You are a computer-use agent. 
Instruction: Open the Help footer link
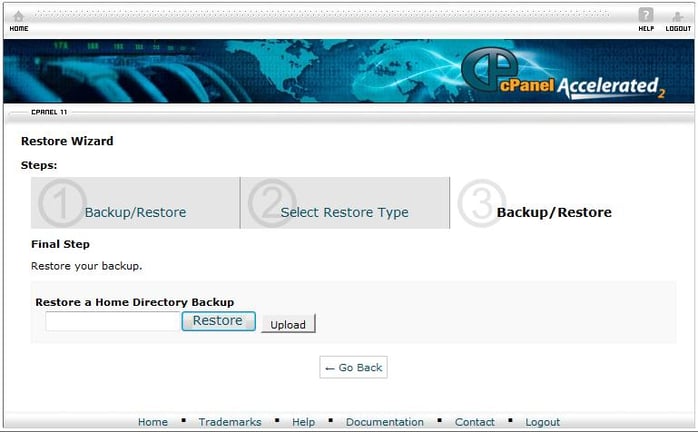(x=303, y=422)
